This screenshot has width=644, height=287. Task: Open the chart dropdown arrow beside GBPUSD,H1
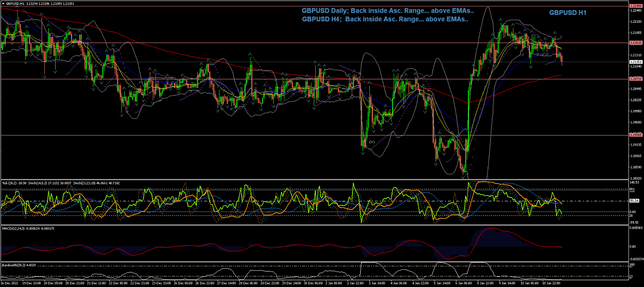3,3
